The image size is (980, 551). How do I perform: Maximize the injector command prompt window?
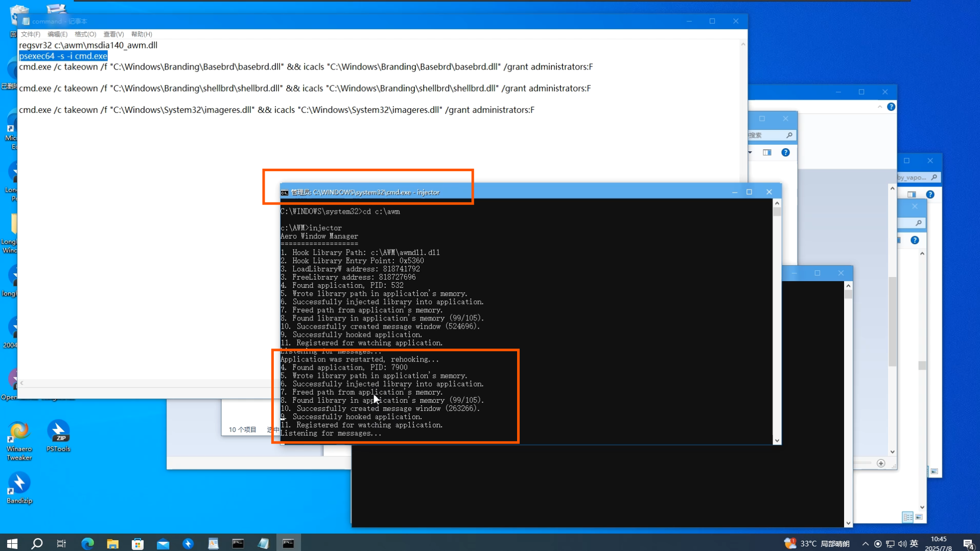click(749, 192)
